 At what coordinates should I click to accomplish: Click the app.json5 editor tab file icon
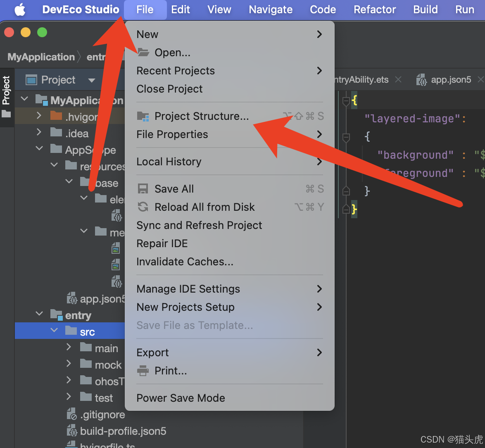421,80
